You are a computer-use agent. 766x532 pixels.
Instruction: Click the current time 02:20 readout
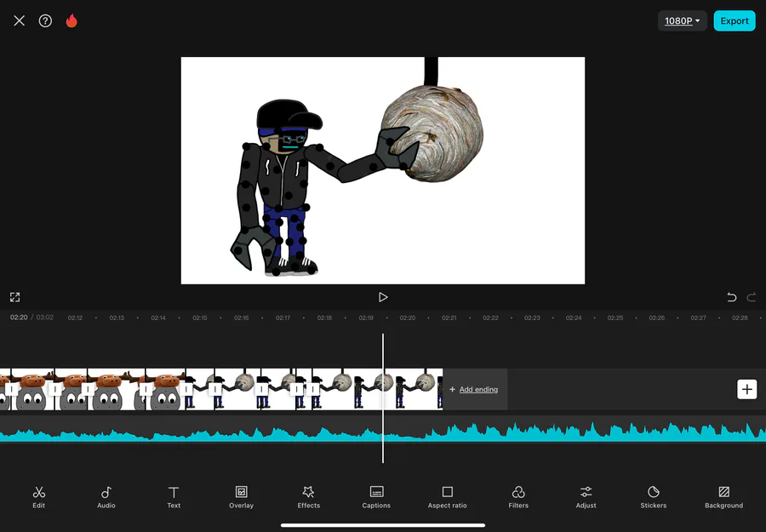(19, 317)
